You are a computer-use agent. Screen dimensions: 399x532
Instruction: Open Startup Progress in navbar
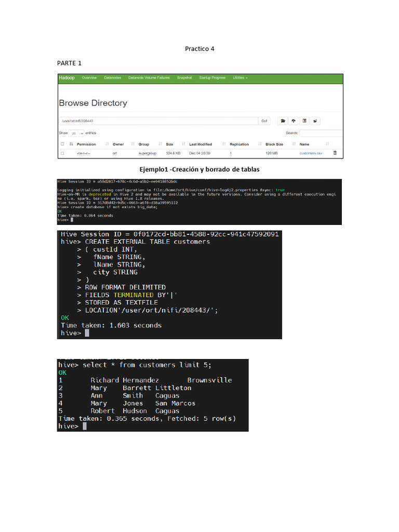(x=212, y=78)
